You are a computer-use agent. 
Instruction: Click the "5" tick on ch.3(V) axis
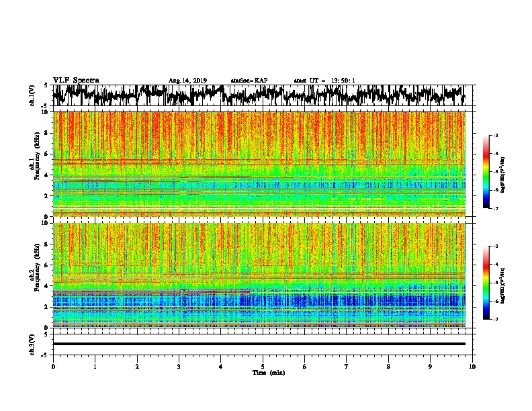click(46, 334)
